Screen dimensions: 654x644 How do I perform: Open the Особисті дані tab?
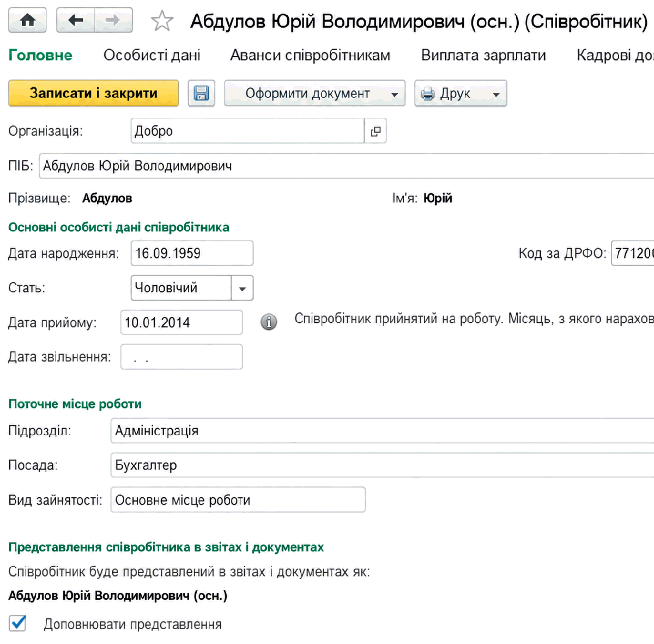click(x=152, y=55)
